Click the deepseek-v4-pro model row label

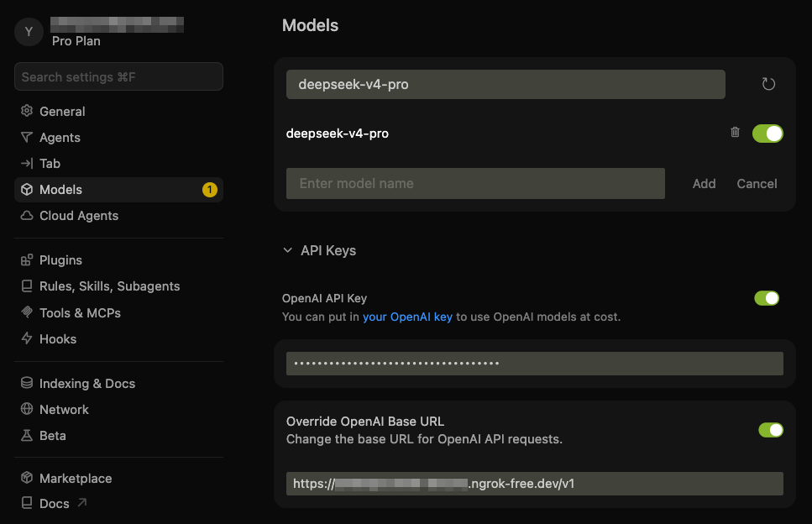click(337, 133)
